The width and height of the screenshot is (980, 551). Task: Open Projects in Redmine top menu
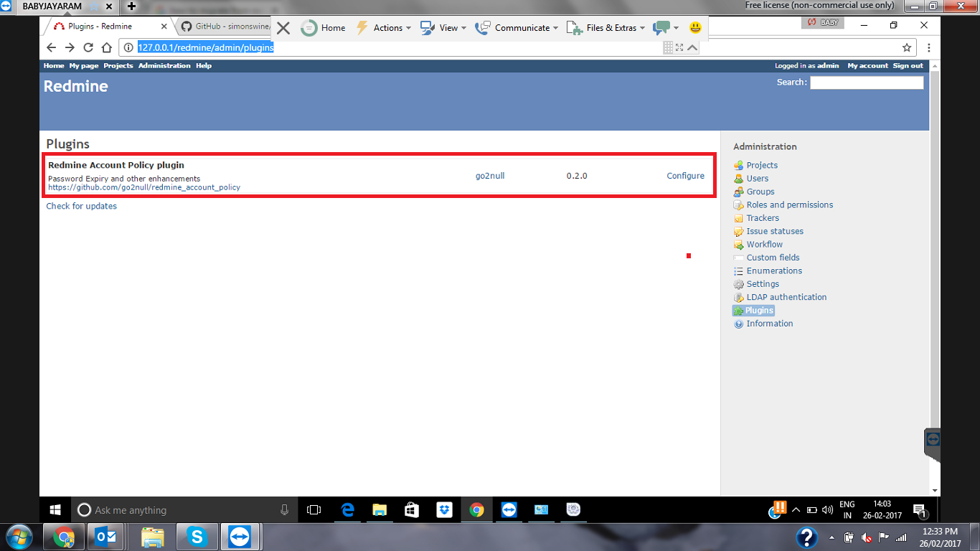pyautogui.click(x=118, y=65)
